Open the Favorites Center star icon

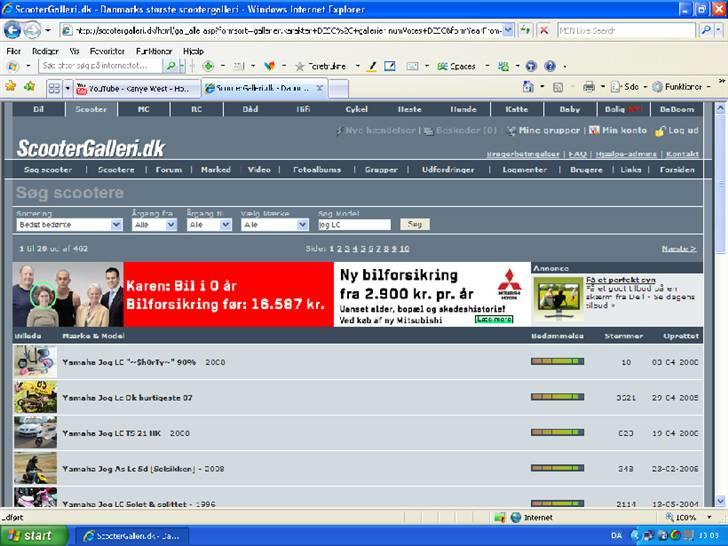click(11, 87)
